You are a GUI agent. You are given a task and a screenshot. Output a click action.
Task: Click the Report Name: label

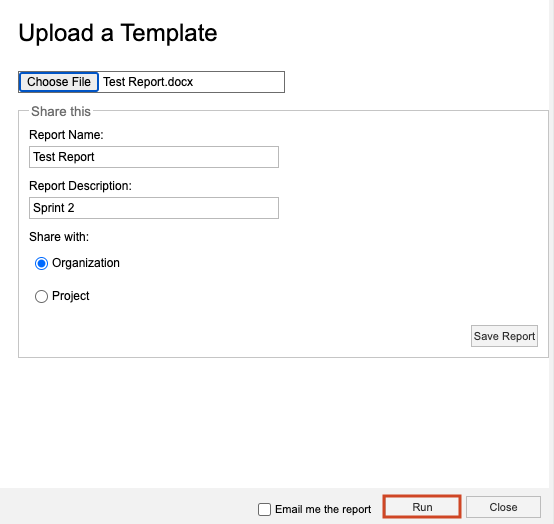point(66,135)
